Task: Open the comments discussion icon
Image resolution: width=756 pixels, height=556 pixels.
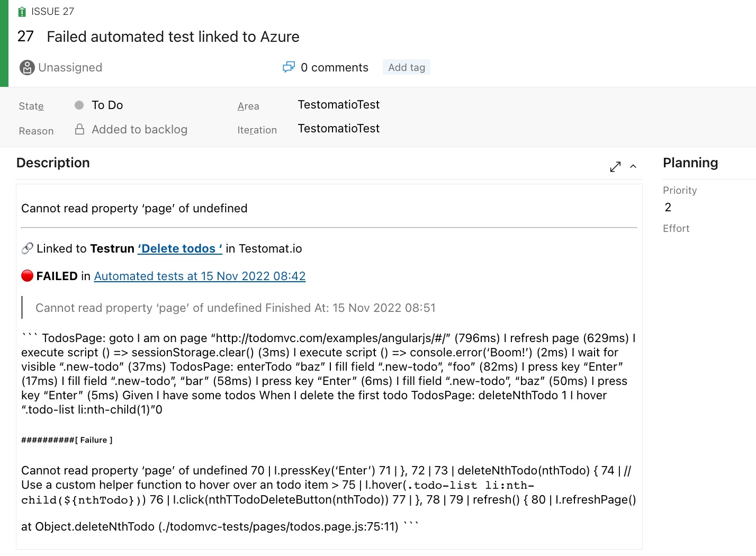Action: coord(289,67)
